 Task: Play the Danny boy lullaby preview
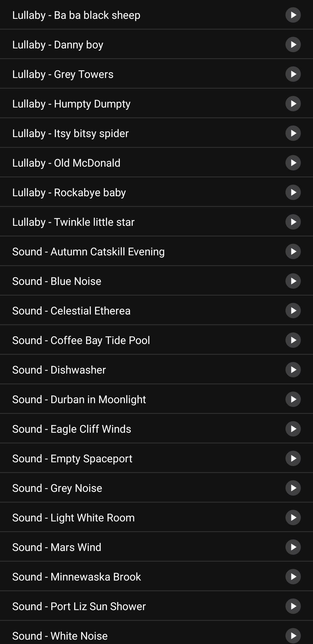(293, 44)
